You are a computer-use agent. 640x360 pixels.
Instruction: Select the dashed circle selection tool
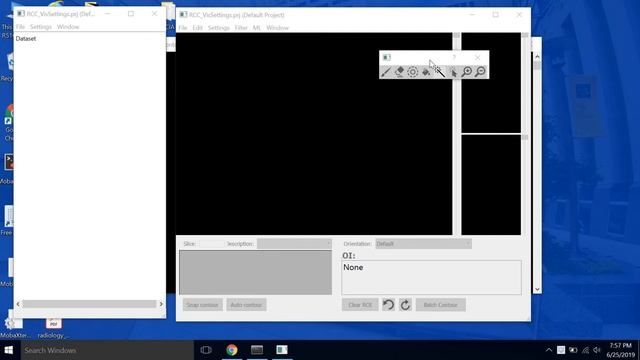pyautogui.click(x=413, y=72)
